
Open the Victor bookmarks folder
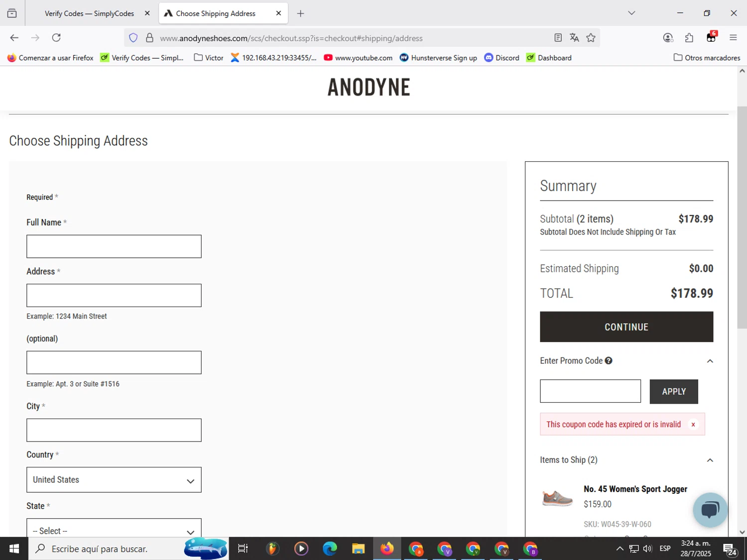coord(209,58)
